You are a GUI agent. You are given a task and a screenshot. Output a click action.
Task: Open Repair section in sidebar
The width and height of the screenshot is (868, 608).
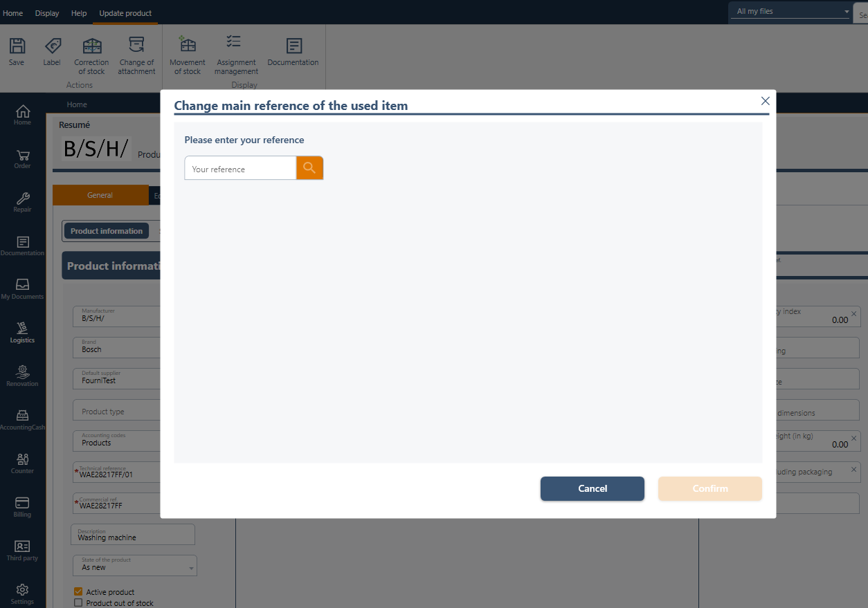22,202
